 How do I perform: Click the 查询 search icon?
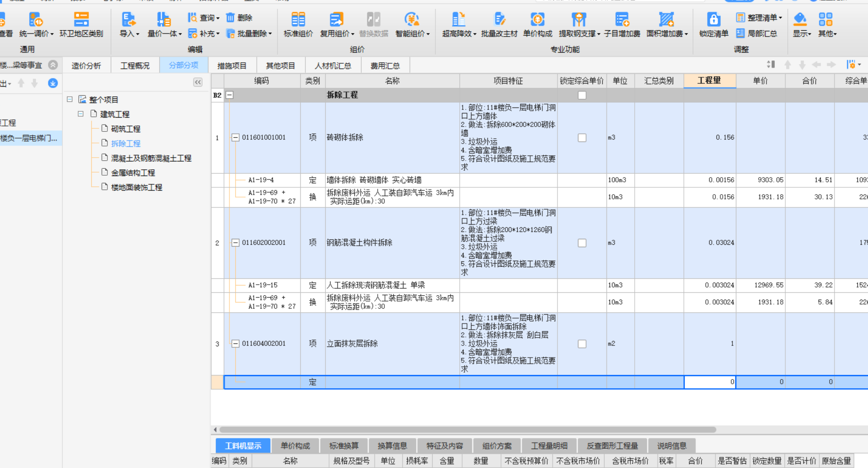pyautogui.click(x=192, y=18)
